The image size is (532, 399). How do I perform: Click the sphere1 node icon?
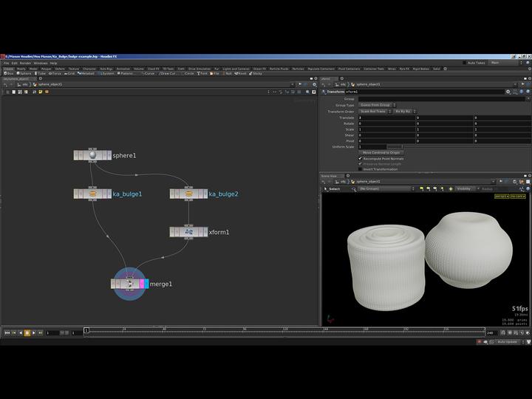tap(92, 155)
